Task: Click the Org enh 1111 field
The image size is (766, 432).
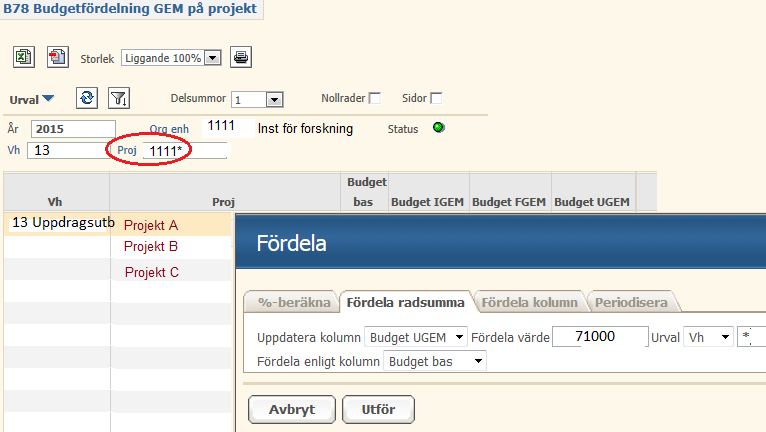Action: pyautogui.click(x=228, y=126)
